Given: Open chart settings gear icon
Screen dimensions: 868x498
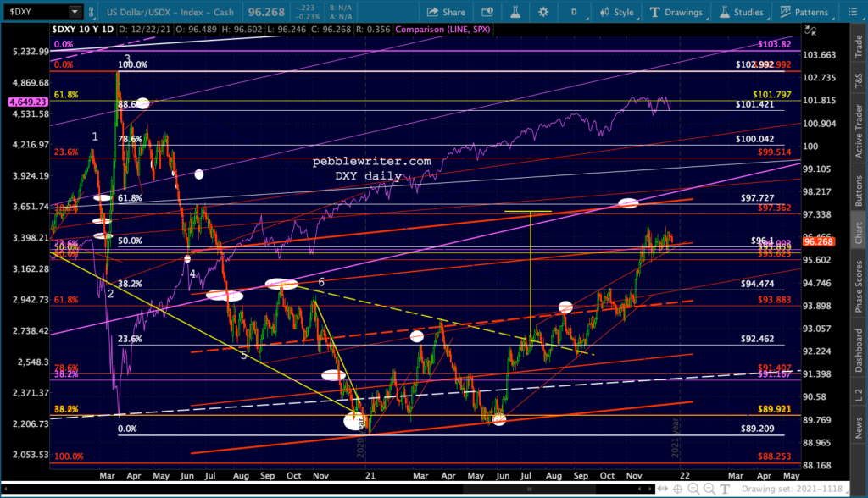Looking at the screenshot, I should [543, 12].
